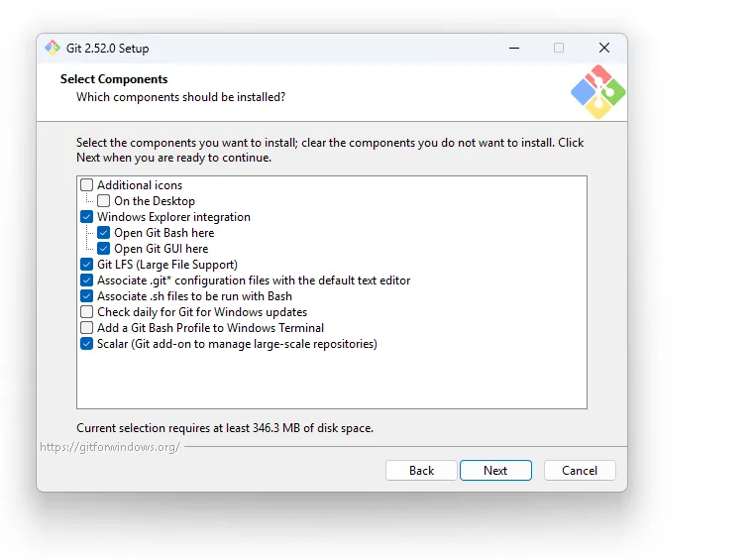
Task: Uncheck Associate .git* configuration files option
Action: (x=87, y=280)
